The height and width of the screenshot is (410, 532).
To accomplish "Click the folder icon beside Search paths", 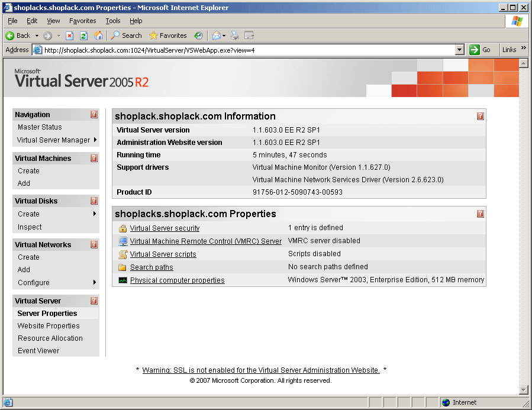I will pos(122,267).
